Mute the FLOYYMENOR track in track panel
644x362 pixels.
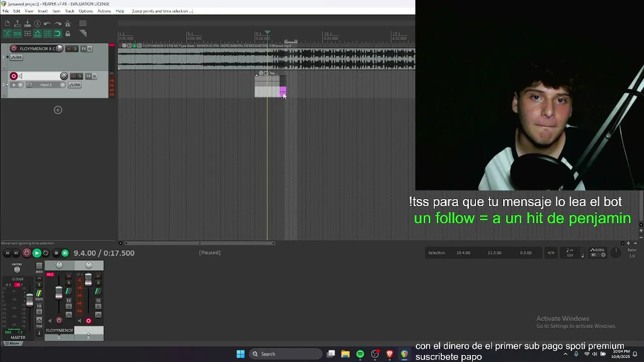click(x=69, y=49)
